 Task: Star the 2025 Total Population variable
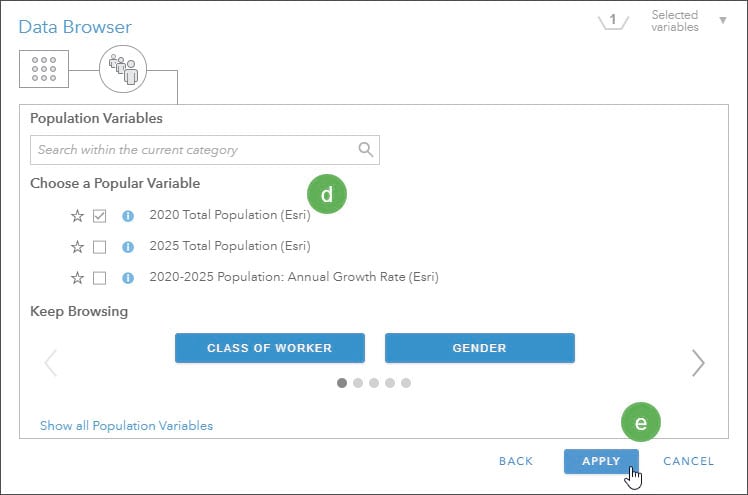point(77,247)
